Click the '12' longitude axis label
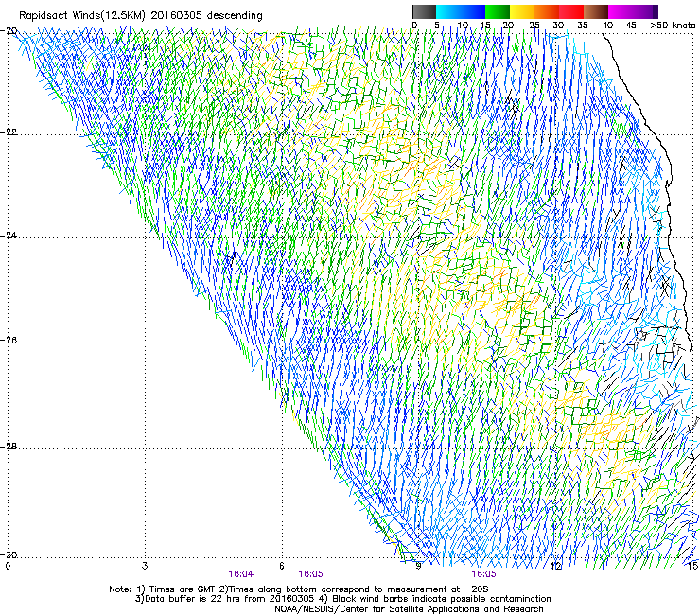This screenshot has height=615, width=700. [556, 566]
